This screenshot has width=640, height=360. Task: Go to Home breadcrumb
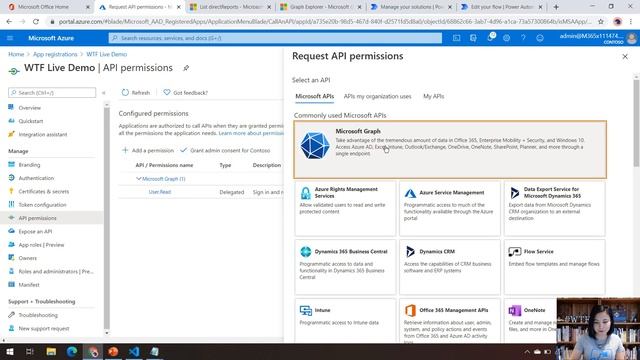tap(16, 54)
